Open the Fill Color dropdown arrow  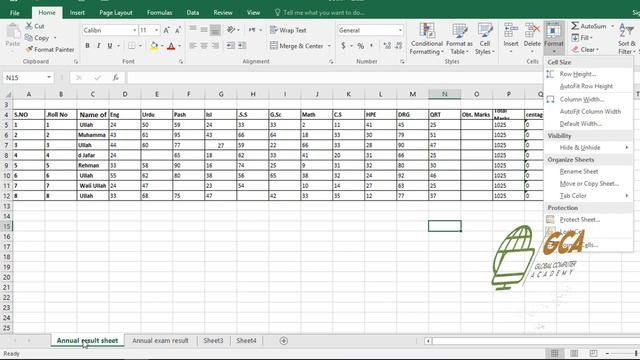(162, 46)
